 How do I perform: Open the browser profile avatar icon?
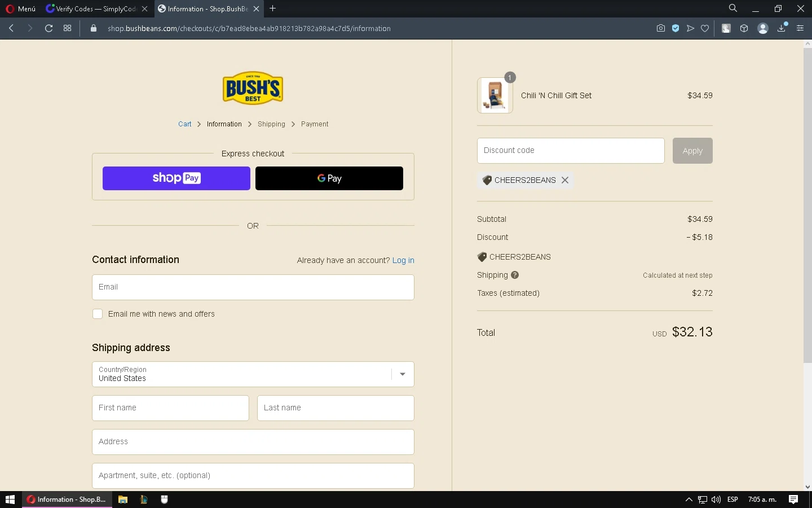tap(763, 28)
